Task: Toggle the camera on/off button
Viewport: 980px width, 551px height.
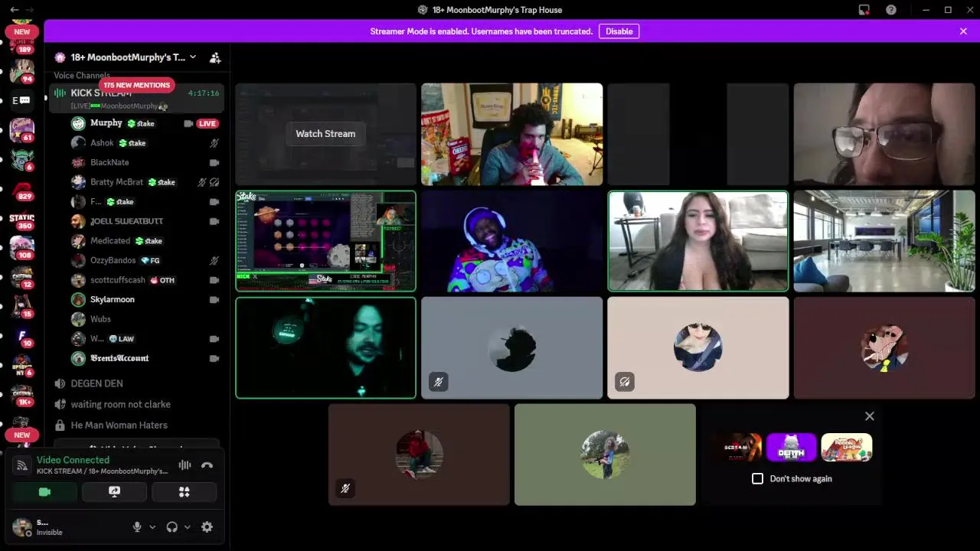Action: [44, 492]
